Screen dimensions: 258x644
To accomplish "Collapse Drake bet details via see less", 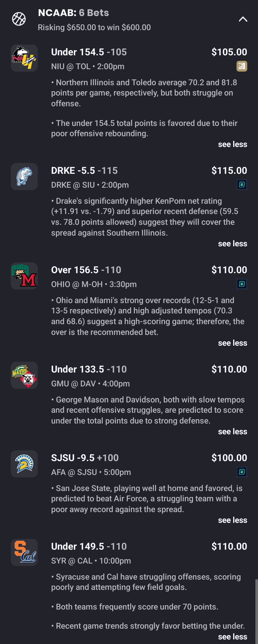I will pyautogui.click(x=232, y=243).
